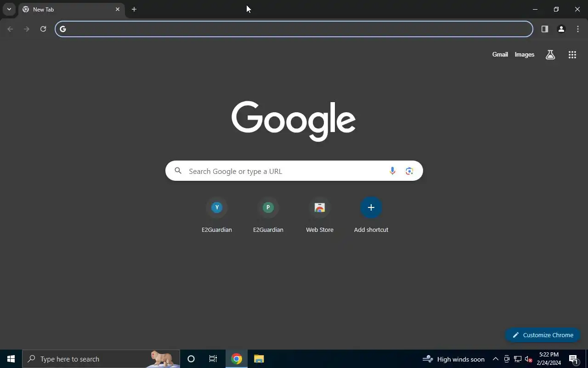Start voice search with the microphone

[x=392, y=171]
